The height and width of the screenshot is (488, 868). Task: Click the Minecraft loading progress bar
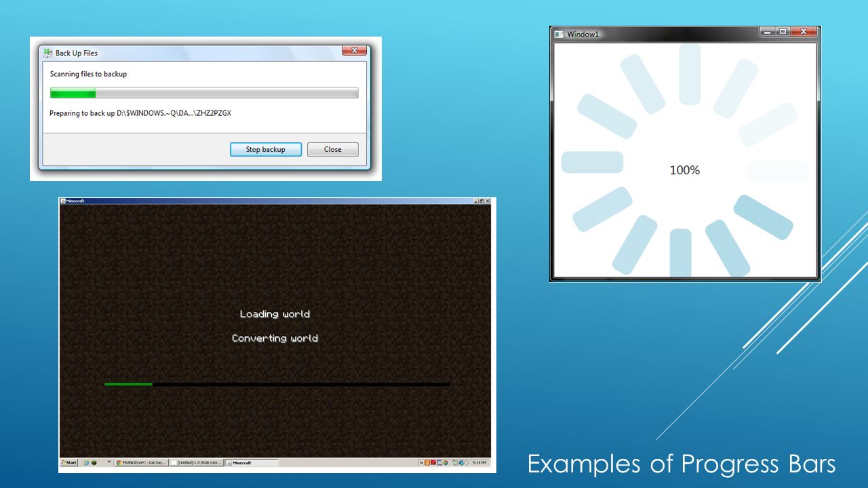(x=277, y=384)
